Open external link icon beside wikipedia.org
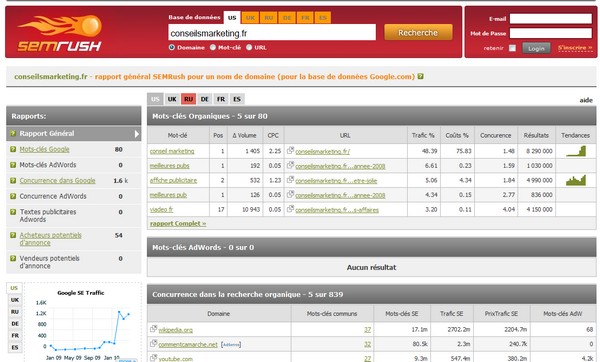The height and width of the screenshot is (362, 600). tap(153, 329)
